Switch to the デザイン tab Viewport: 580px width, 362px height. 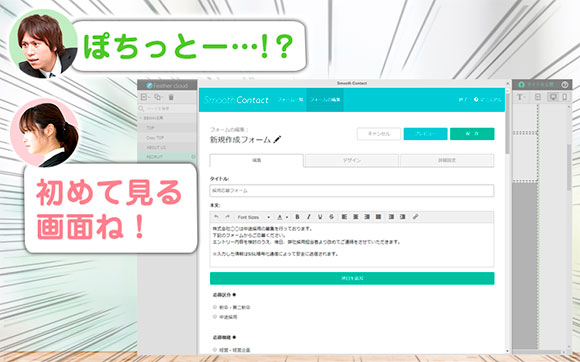[351, 160]
